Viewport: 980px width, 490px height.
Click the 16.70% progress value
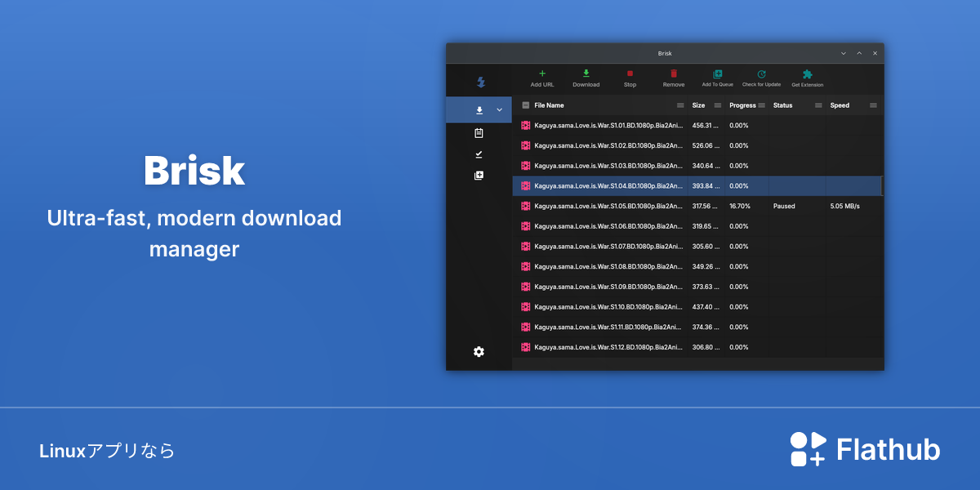coord(740,206)
